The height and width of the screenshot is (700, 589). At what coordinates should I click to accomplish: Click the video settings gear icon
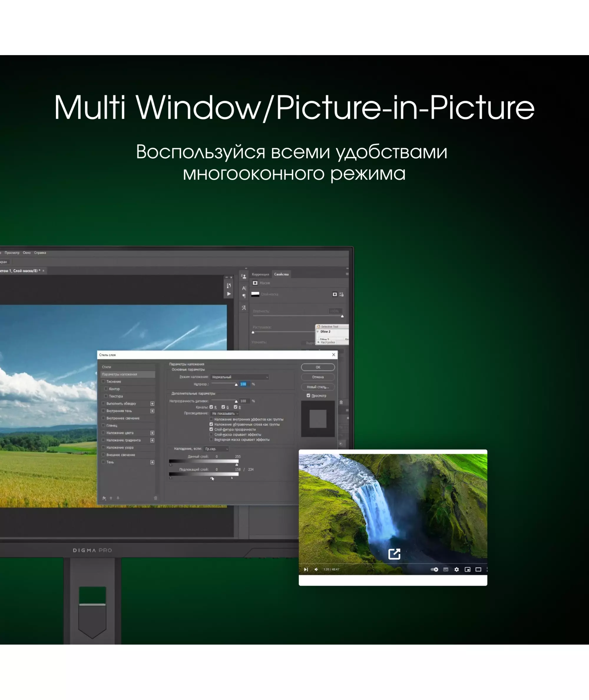click(456, 569)
